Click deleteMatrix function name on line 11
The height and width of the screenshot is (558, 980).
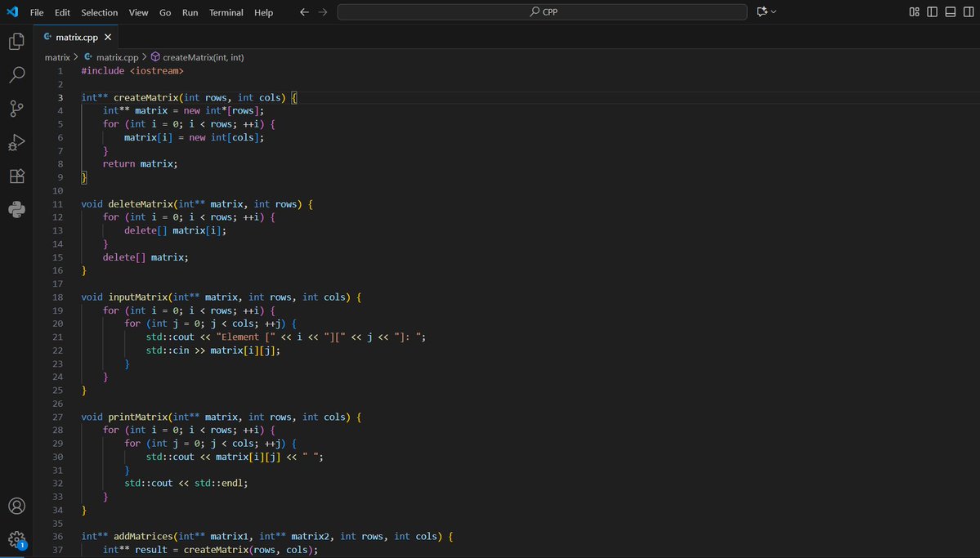[x=141, y=203]
